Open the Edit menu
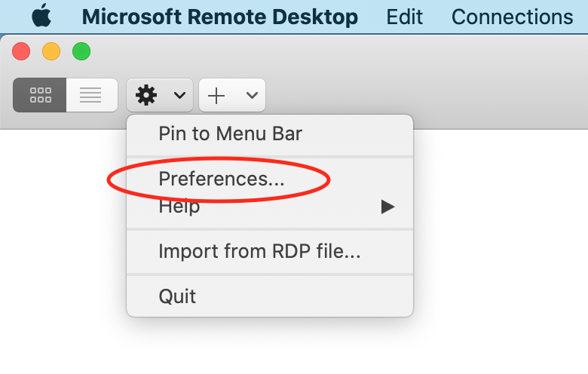Image resolution: width=588 pixels, height=374 pixels. [405, 17]
